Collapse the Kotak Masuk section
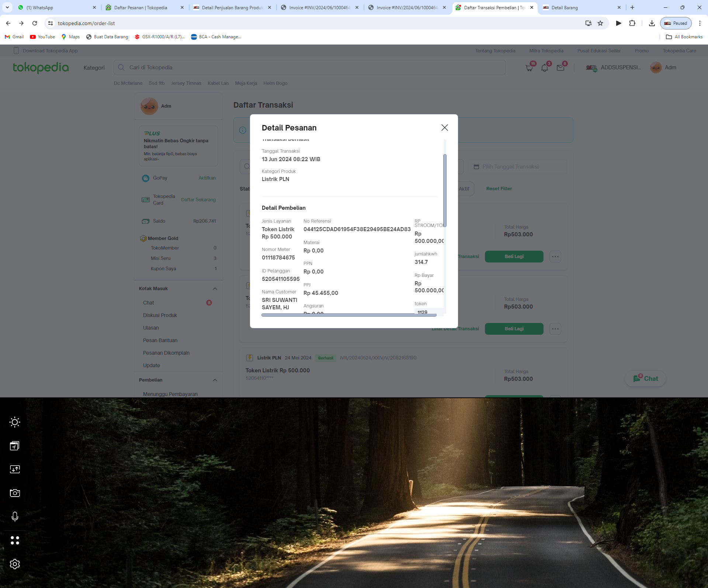Screen dimensions: 708x588 (x=215, y=289)
